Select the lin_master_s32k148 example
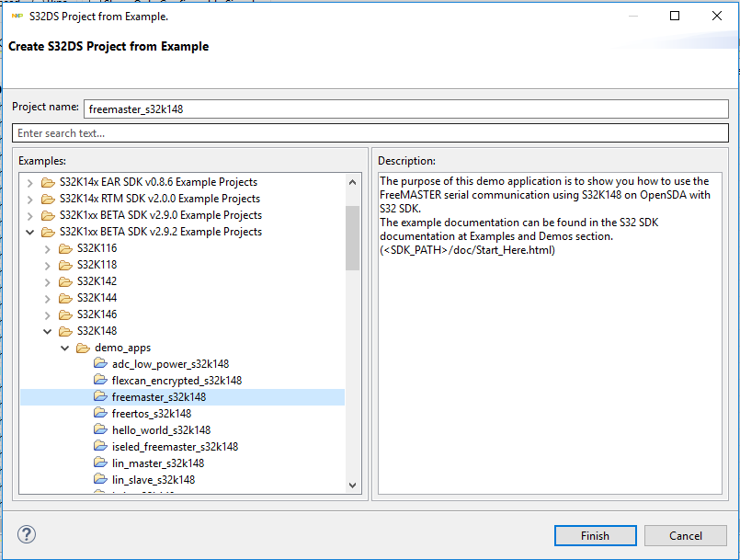Viewport: 740px width, 560px height. coord(158,463)
